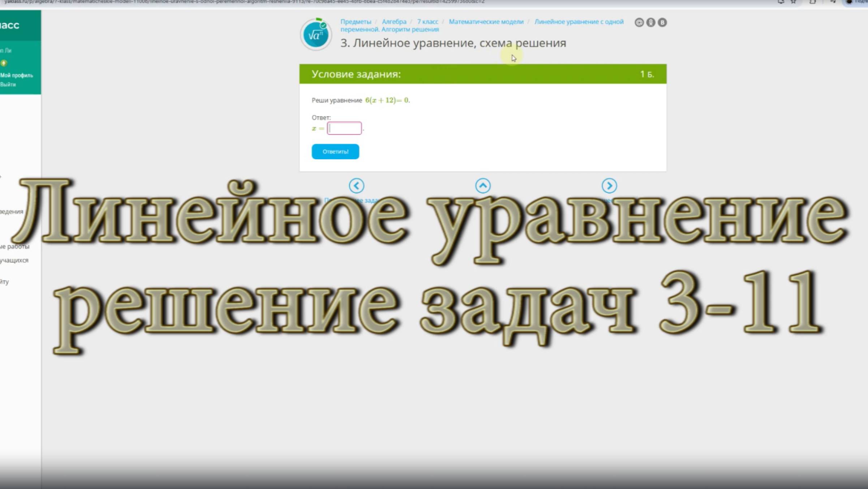868x489 pixels.
Task: Click the x answer input field
Action: coord(344,128)
